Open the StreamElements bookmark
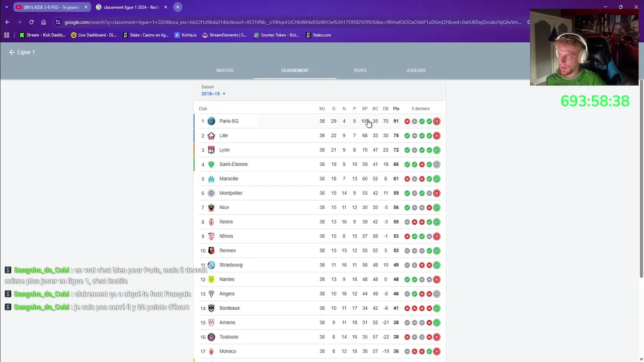 [x=224, y=35]
